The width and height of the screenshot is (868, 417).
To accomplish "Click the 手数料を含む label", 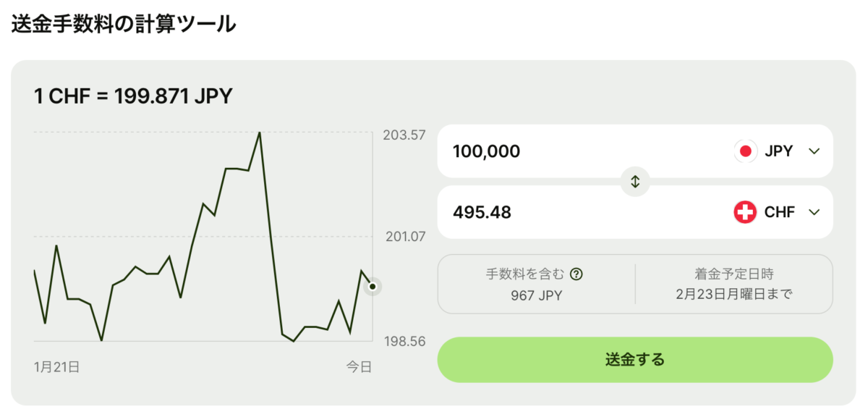I will (x=524, y=274).
